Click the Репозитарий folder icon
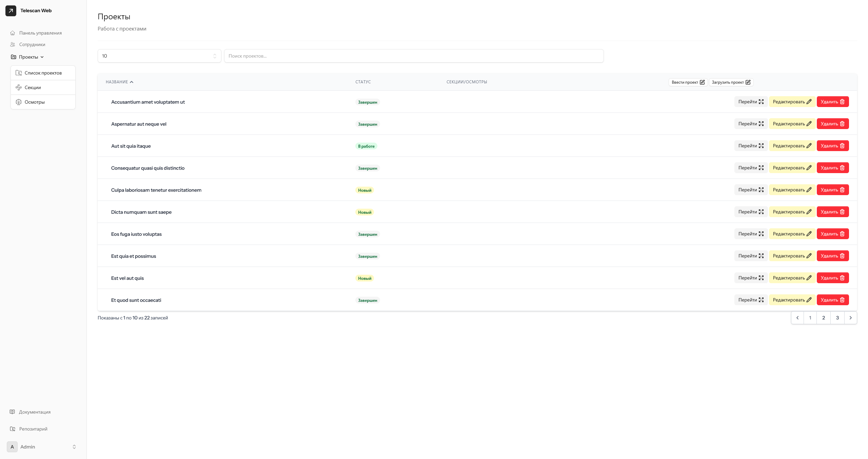The height and width of the screenshot is (459, 868). click(13, 429)
